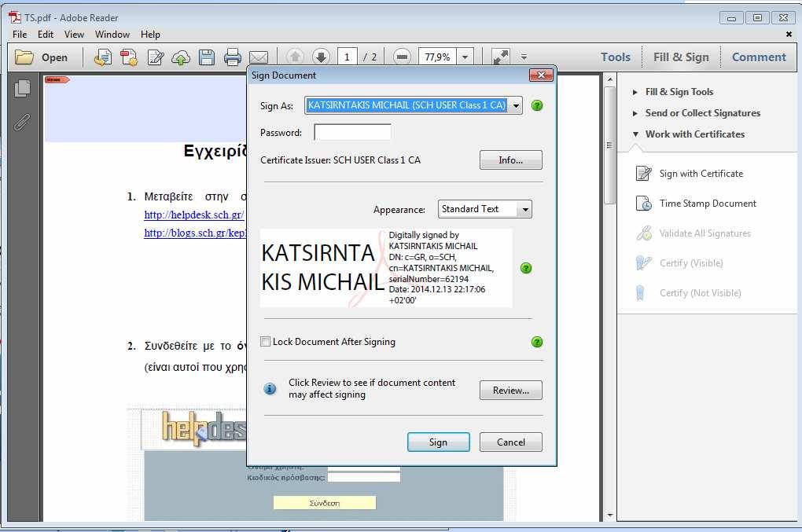Image resolution: width=802 pixels, height=532 pixels.
Task: Click Sign with Certificate icon
Action: (643, 173)
